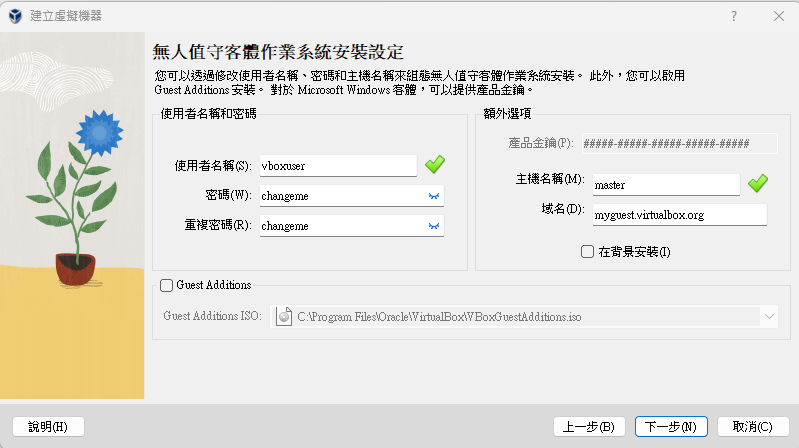Click the blue flower illustration in sidebar

(99, 133)
